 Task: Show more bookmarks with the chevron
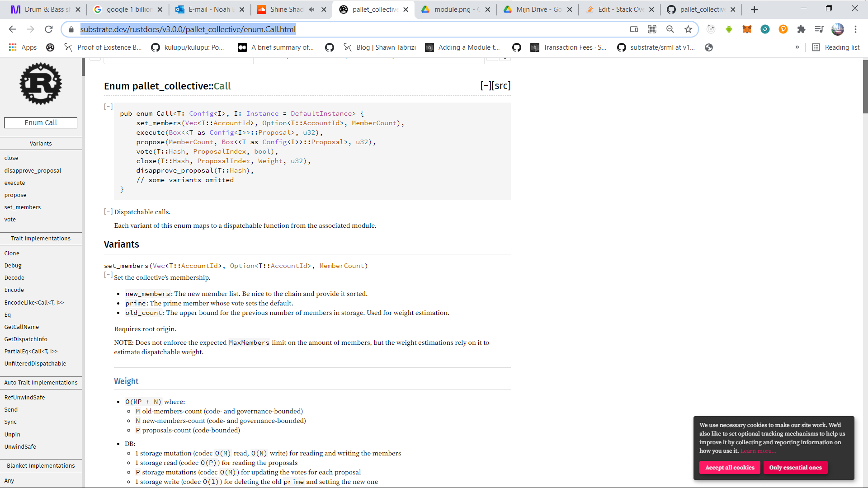coord(797,47)
